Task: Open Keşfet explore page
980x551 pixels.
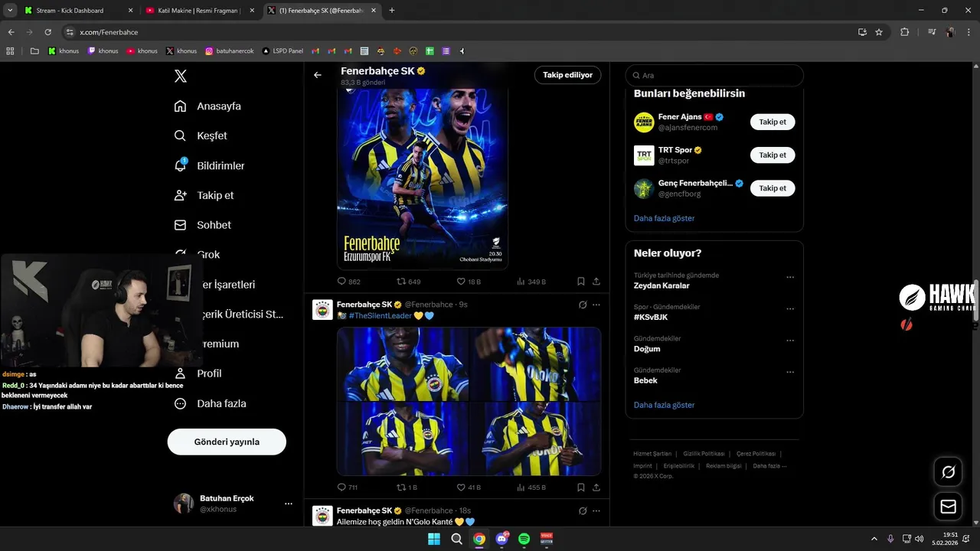Action: (201, 135)
